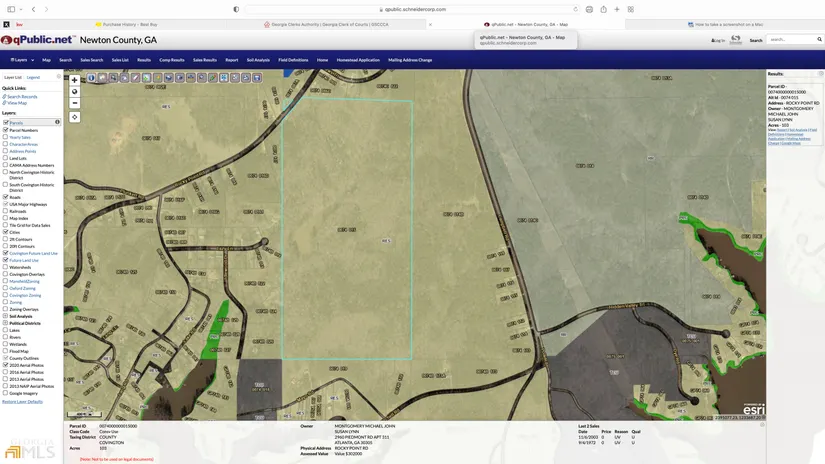The width and height of the screenshot is (825, 464).
Task: Click the map zoom out minus button
Action: [74, 103]
